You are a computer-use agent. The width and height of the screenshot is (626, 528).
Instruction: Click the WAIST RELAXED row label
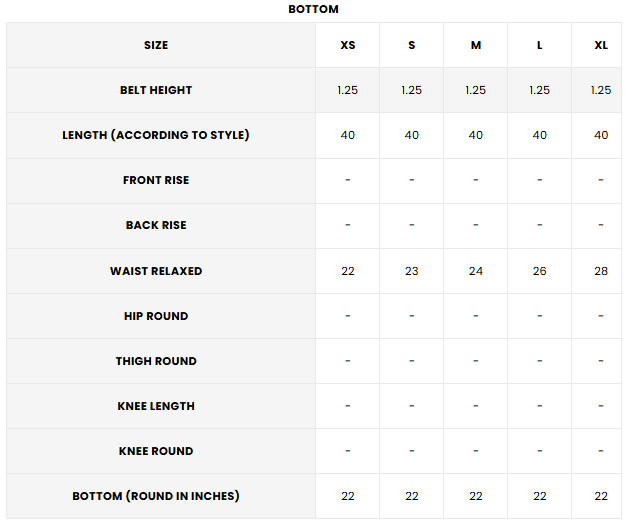[x=156, y=271]
